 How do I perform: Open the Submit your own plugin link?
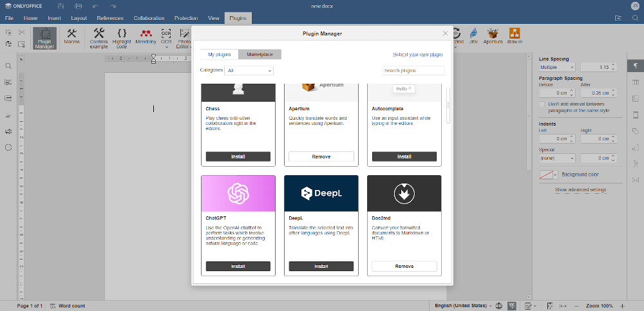[x=418, y=54]
